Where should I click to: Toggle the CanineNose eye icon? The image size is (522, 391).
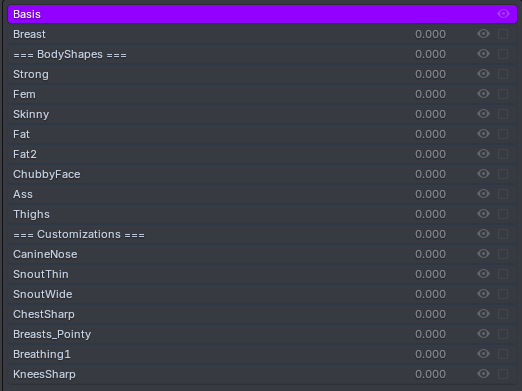click(x=483, y=254)
